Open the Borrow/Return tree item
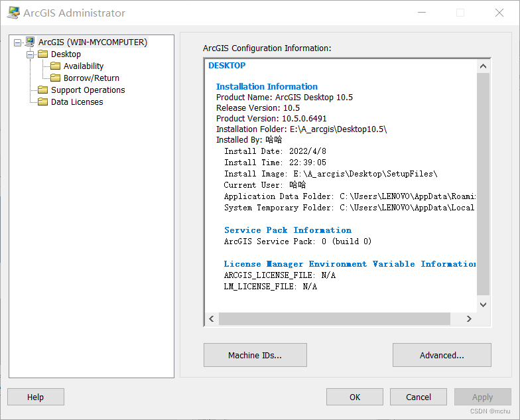Image resolution: width=520 pixels, height=420 pixels. click(x=92, y=78)
